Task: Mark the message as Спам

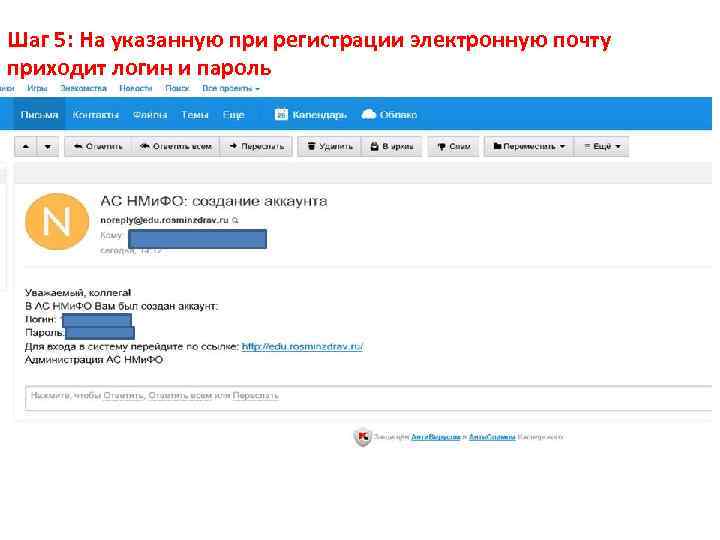Action: click(454, 146)
